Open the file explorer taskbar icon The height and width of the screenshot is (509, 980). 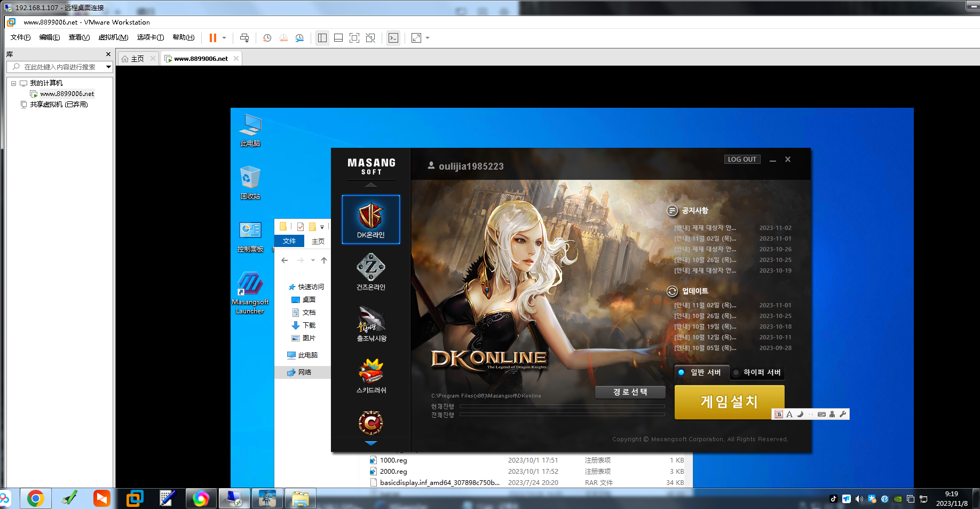[301, 498]
